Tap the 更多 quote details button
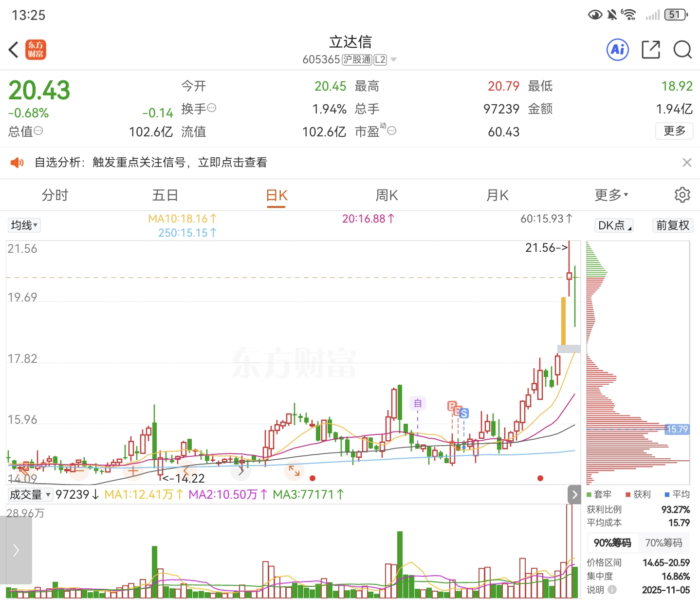Screen dimensions: 700x600 (674, 131)
